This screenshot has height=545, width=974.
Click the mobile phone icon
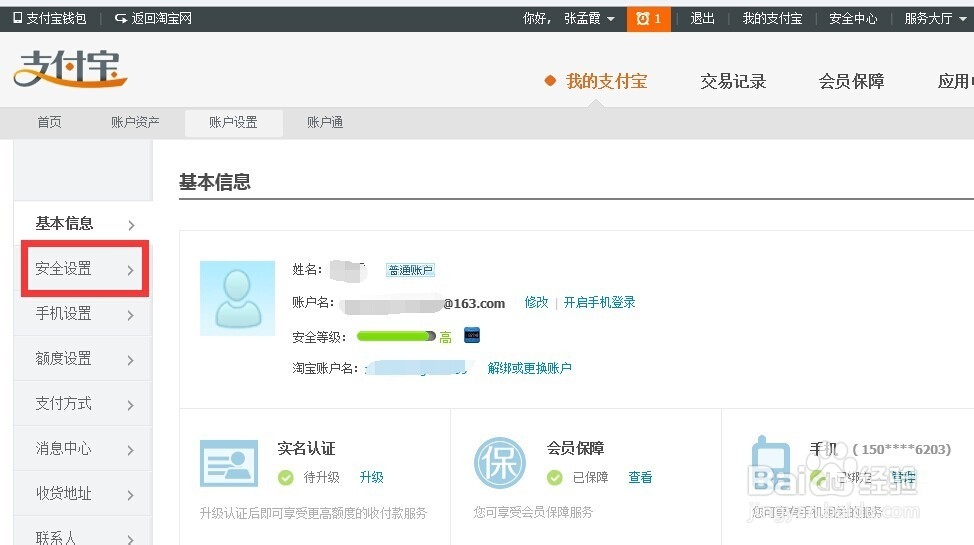[770, 463]
